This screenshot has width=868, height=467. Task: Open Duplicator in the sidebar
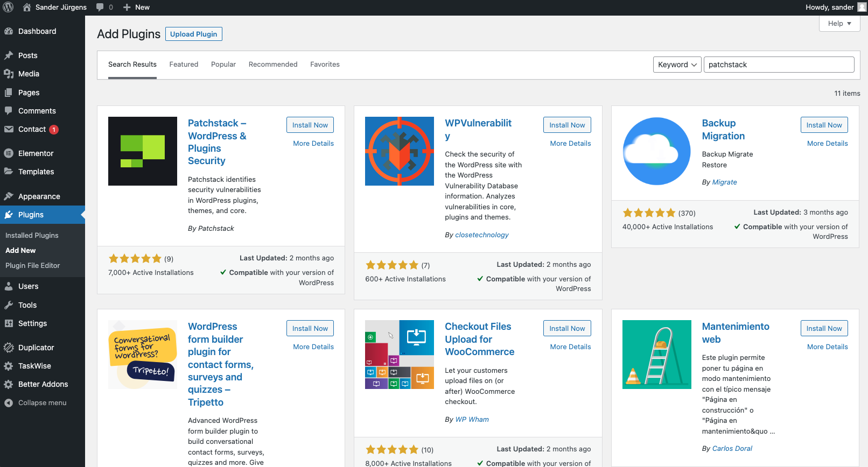(x=43, y=348)
